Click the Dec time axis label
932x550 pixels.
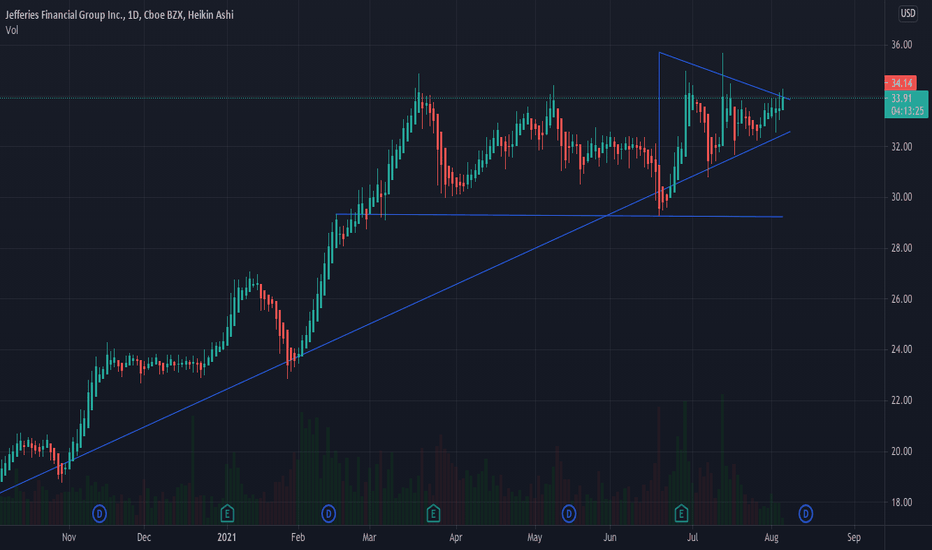[x=144, y=538]
